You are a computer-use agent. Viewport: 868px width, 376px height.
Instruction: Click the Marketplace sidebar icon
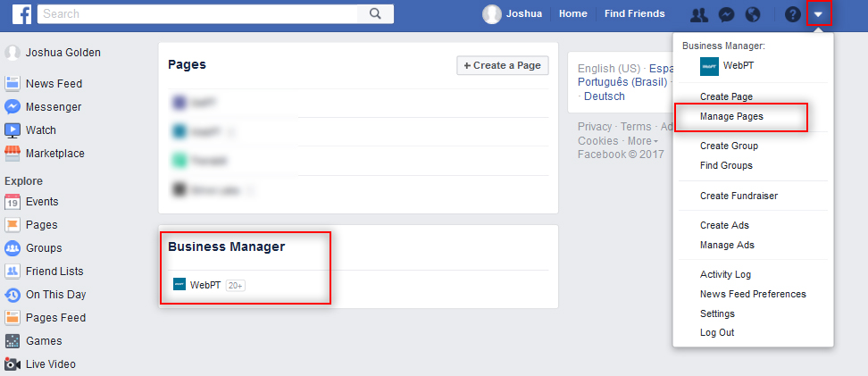point(13,154)
